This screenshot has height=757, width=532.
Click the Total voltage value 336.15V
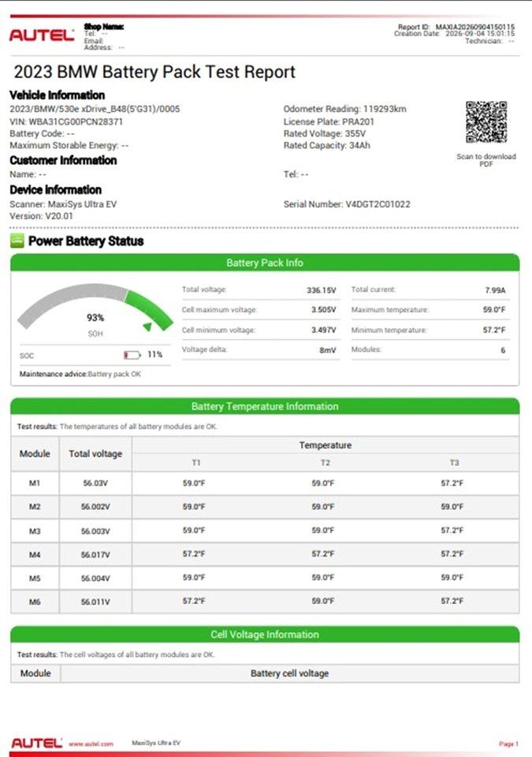tap(321, 290)
